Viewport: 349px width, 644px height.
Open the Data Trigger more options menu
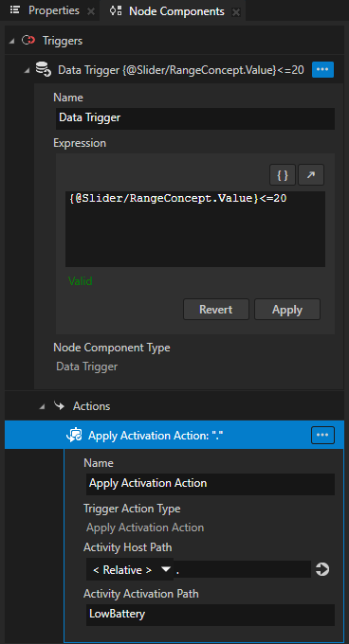pos(322,69)
